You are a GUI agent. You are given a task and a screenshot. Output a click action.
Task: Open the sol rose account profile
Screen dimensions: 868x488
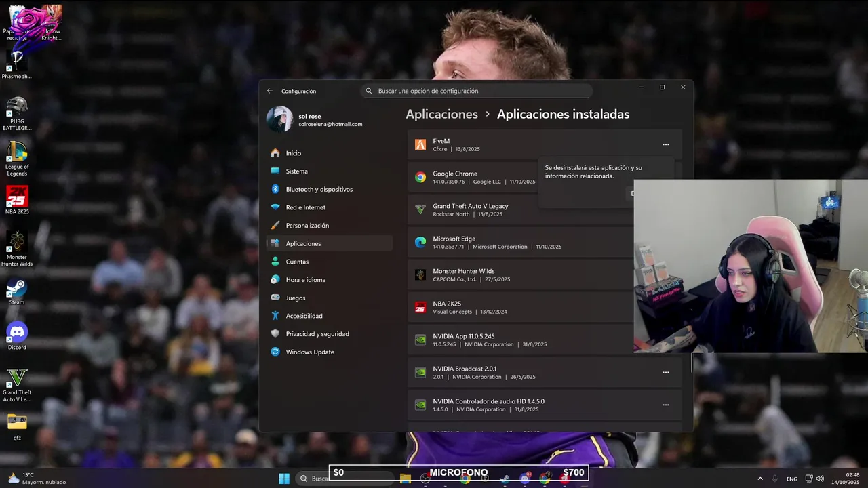coord(315,120)
